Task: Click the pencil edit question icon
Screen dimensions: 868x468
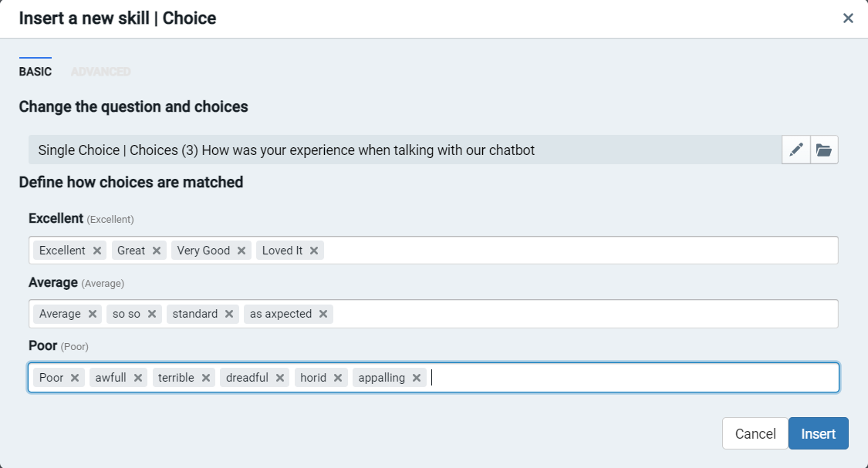Action: tap(796, 150)
